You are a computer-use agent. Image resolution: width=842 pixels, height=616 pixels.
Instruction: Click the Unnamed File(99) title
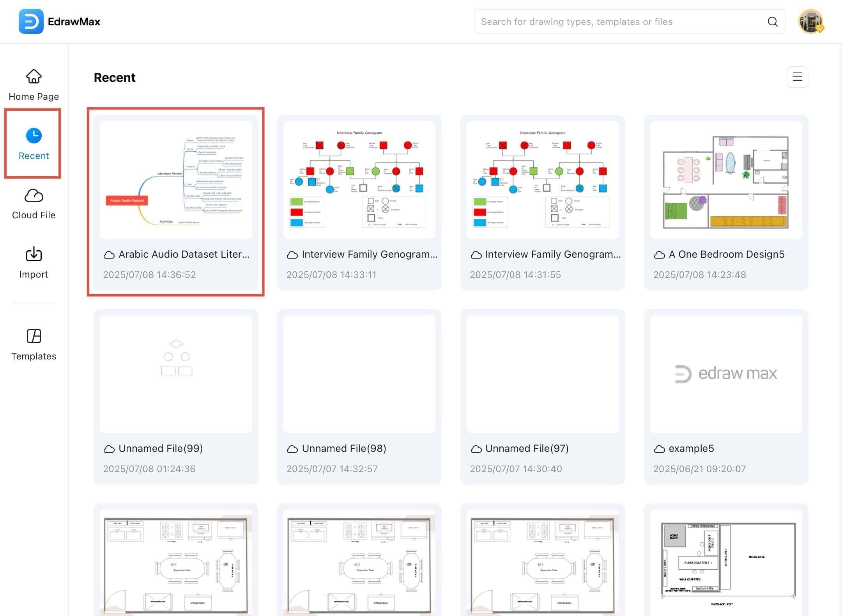pyautogui.click(x=161, y=448)
